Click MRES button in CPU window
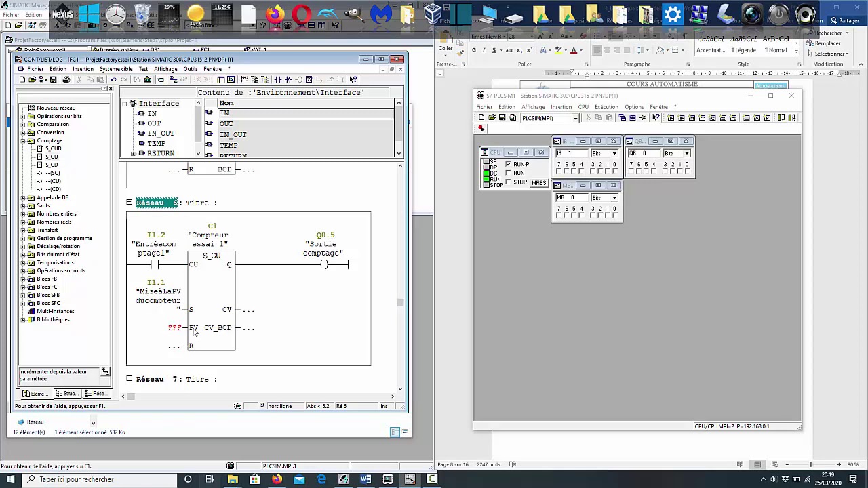This screenshot has width=868, height=488. [539, 183]
